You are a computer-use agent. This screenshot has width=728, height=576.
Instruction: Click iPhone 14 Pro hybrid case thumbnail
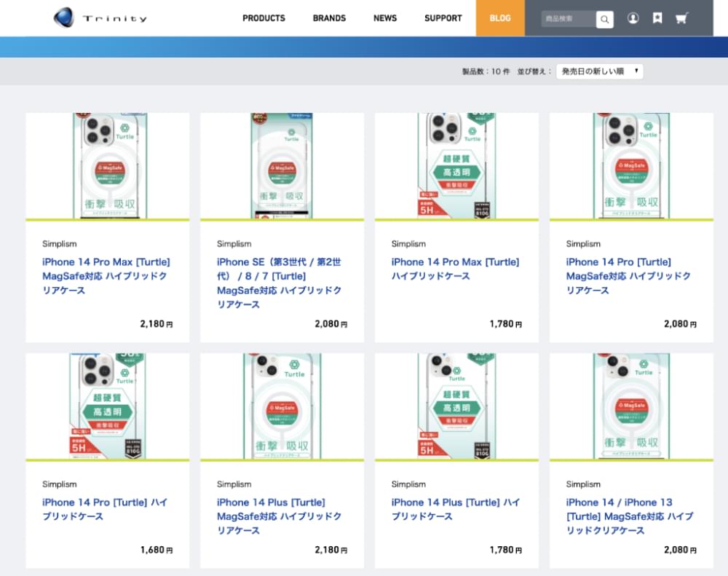click(x=107, y=406)
